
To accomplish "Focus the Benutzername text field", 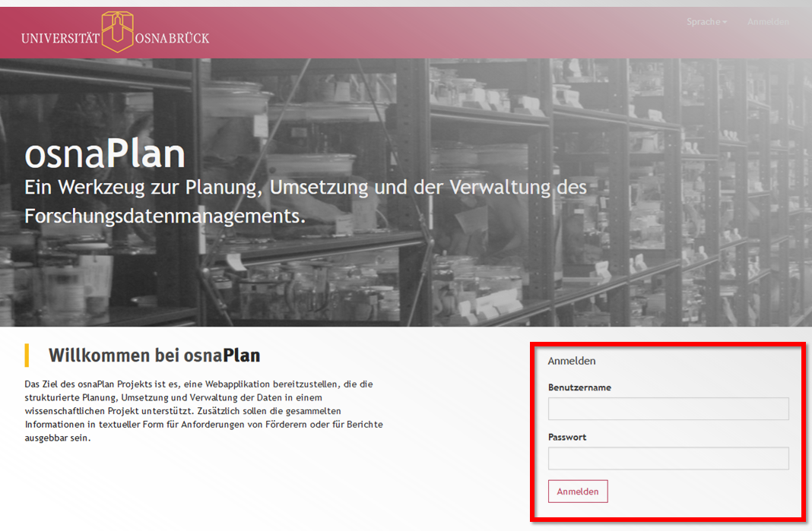I will coord(668,409).
